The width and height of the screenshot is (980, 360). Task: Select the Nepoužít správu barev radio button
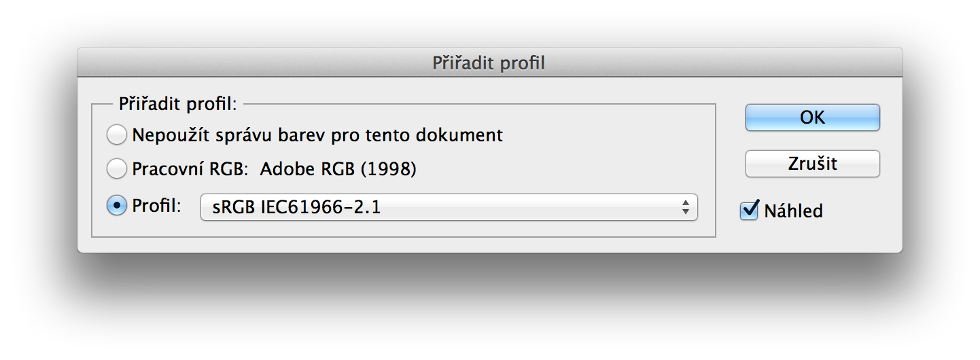tap(117, 134)
